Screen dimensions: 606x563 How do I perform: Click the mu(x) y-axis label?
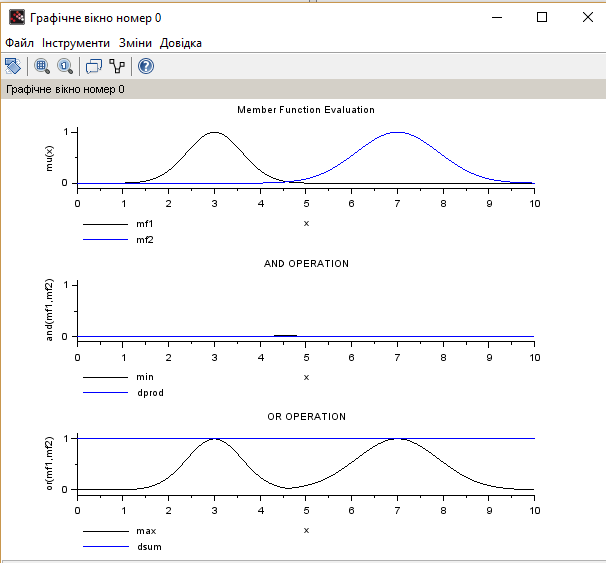point(49,158)
